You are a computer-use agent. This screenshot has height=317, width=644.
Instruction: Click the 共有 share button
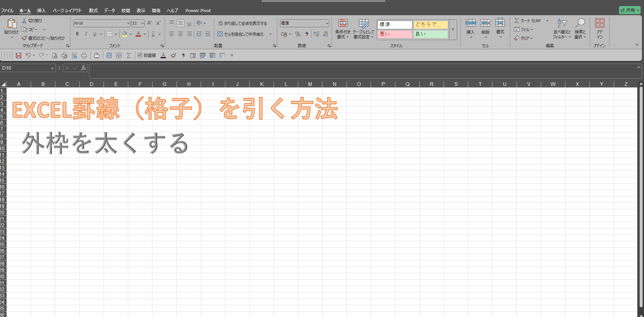[x=629, y=10]
